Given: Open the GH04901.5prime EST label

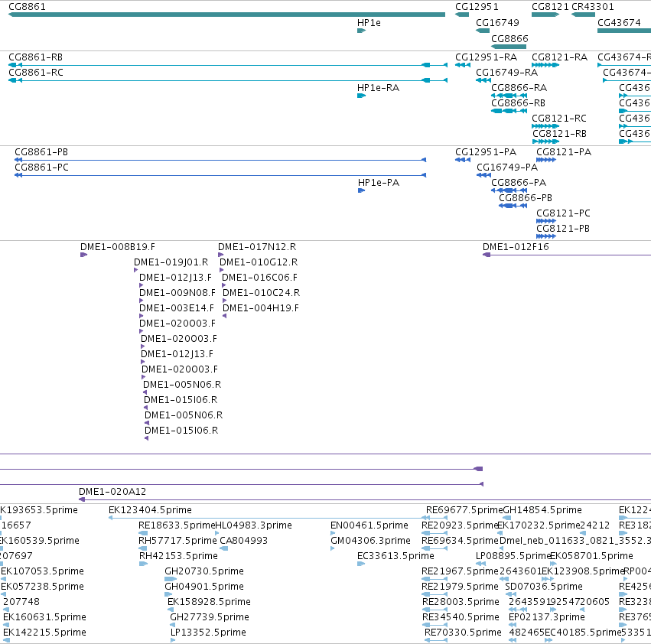Looking at the screenshot, I should (x=204, y=587).
